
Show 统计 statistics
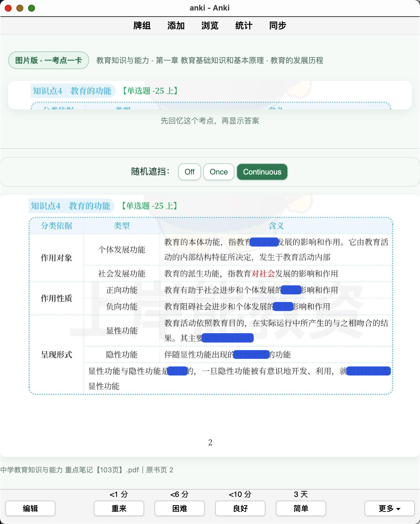(244, 26)
